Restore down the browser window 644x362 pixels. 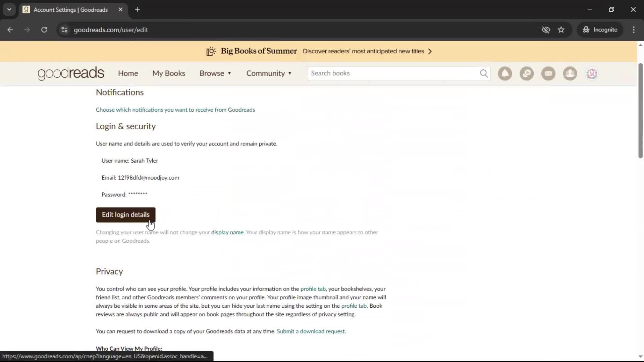(x=611, y=10)
